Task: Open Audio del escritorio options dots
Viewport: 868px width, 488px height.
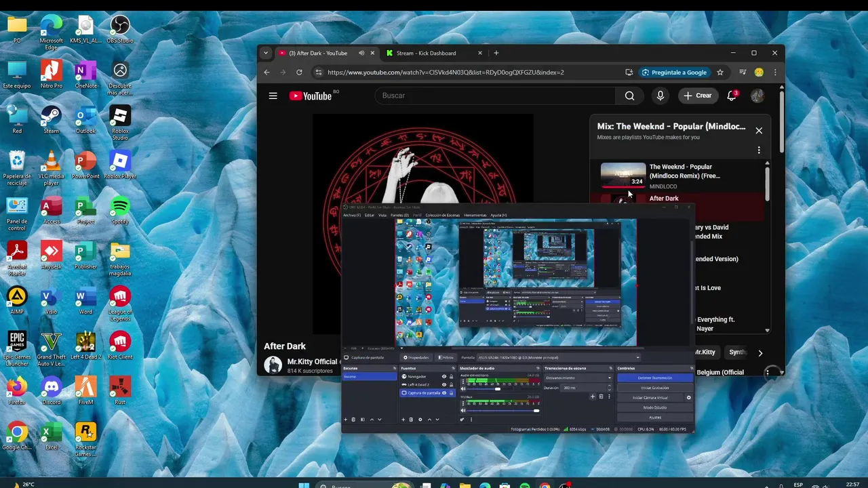Action: click(463, 382)
